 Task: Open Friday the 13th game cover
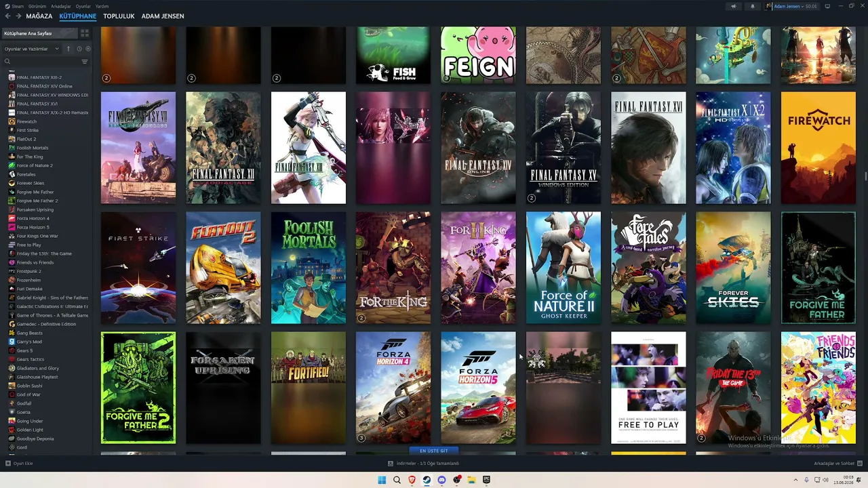tap(733, 388)
